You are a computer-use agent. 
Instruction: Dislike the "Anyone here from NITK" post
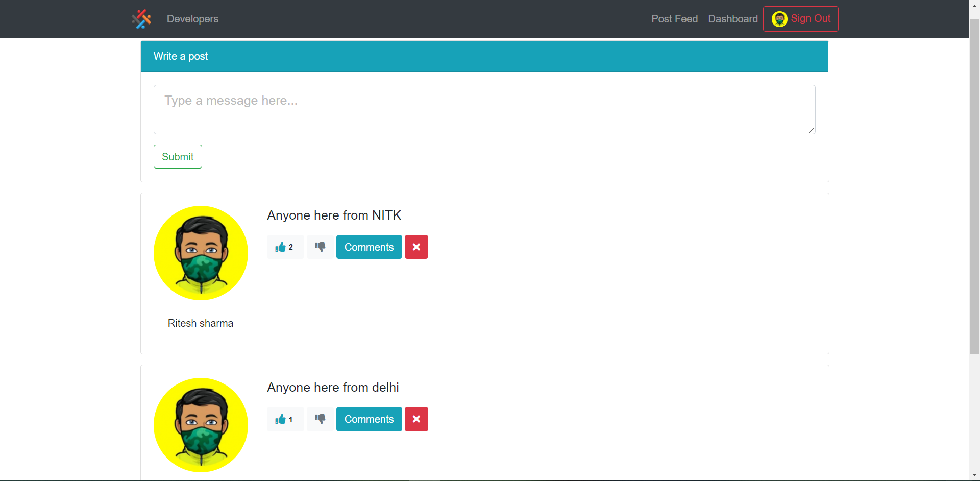[x=320, y=247]
